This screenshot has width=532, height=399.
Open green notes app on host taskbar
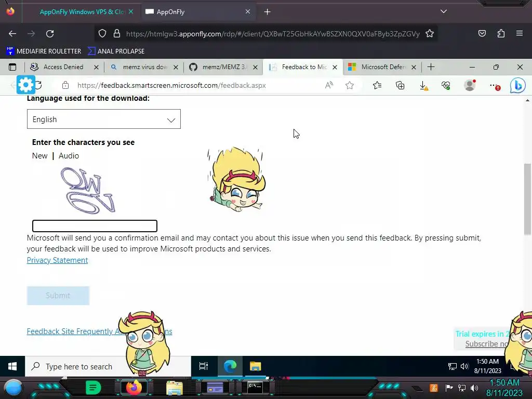click(94, 388)
